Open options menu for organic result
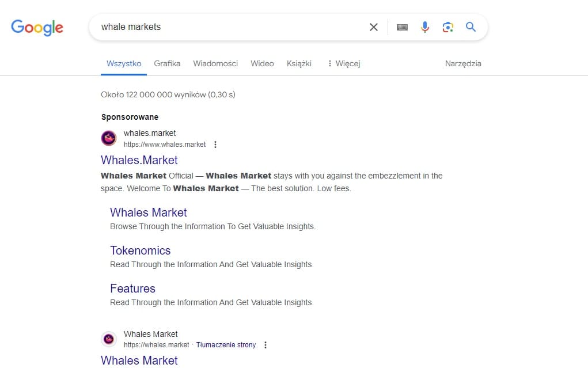This screenshot has width=588, height=368. [265, 345]
